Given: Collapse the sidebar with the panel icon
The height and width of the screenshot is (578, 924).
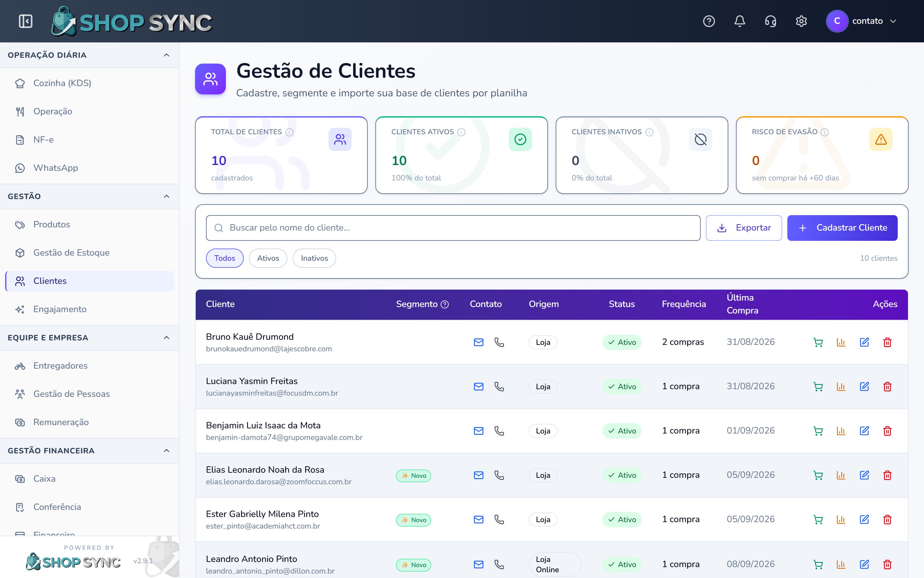Looking at the screenshot, I should 26,21.
